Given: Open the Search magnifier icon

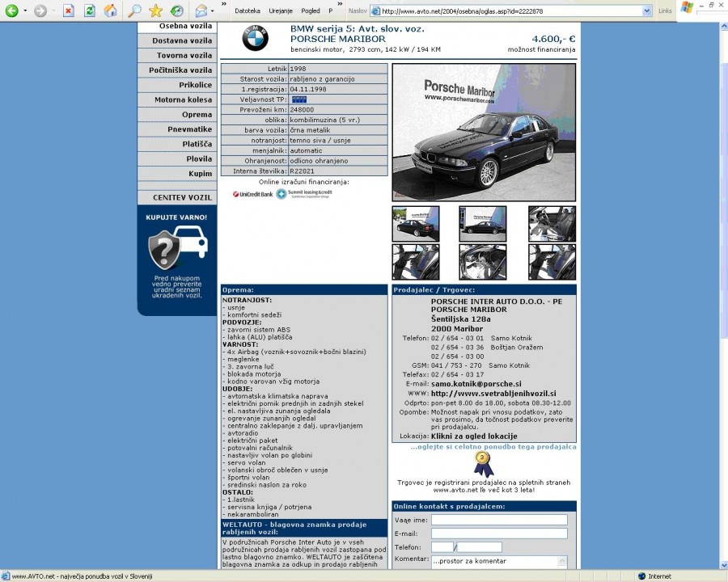Looking at the screenshot, I should tap(134, 11).
